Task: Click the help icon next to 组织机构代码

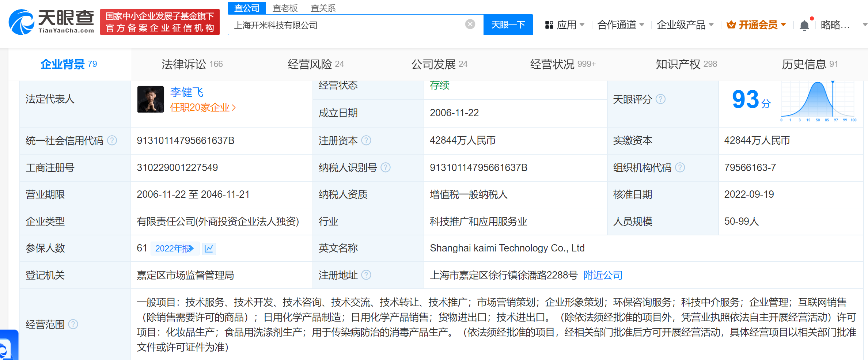Action: 680,167
